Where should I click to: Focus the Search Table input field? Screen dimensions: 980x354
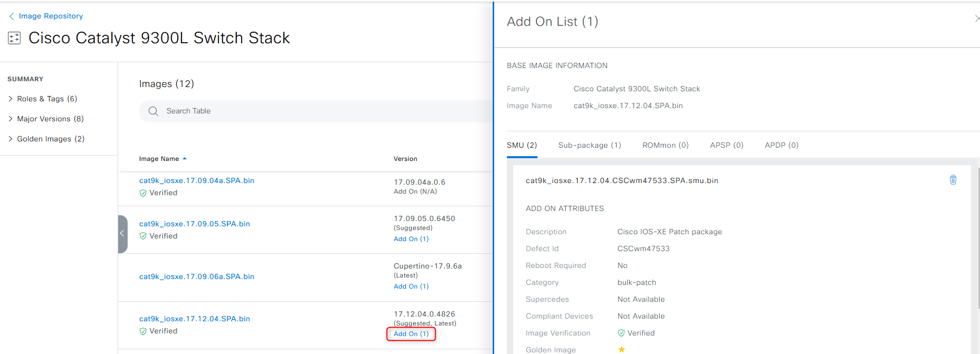316,111
